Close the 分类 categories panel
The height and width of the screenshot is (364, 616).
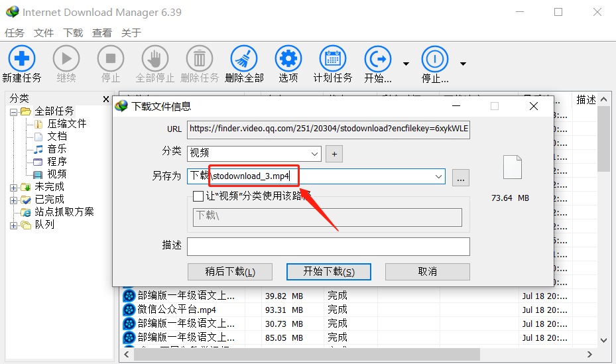105,99
